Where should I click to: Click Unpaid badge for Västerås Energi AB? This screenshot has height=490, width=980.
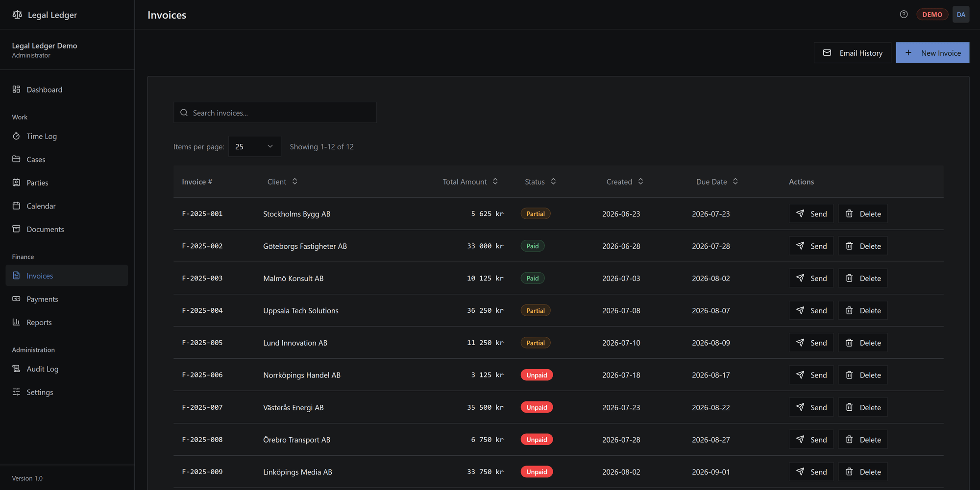(x=537, y=407)
